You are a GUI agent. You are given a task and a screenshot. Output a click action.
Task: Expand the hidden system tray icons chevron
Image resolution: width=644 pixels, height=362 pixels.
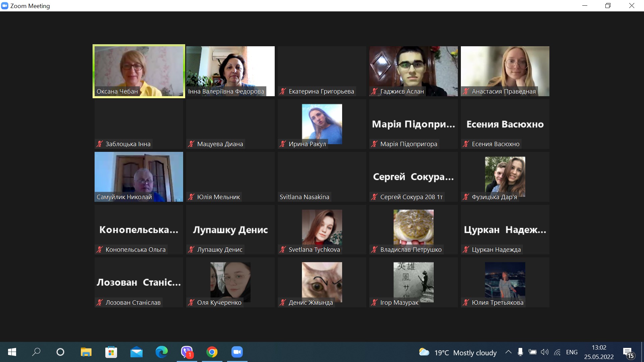point(508,352)
